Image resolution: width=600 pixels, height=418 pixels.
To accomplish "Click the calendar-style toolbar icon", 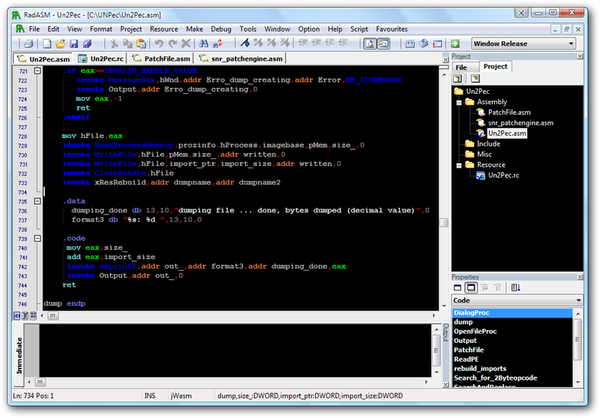I will (410, 44).
